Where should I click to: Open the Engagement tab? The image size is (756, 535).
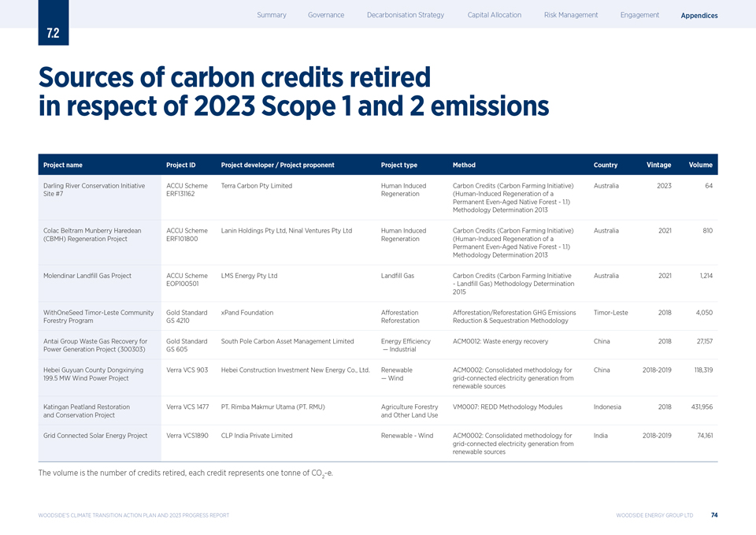[x=639, y=15]
